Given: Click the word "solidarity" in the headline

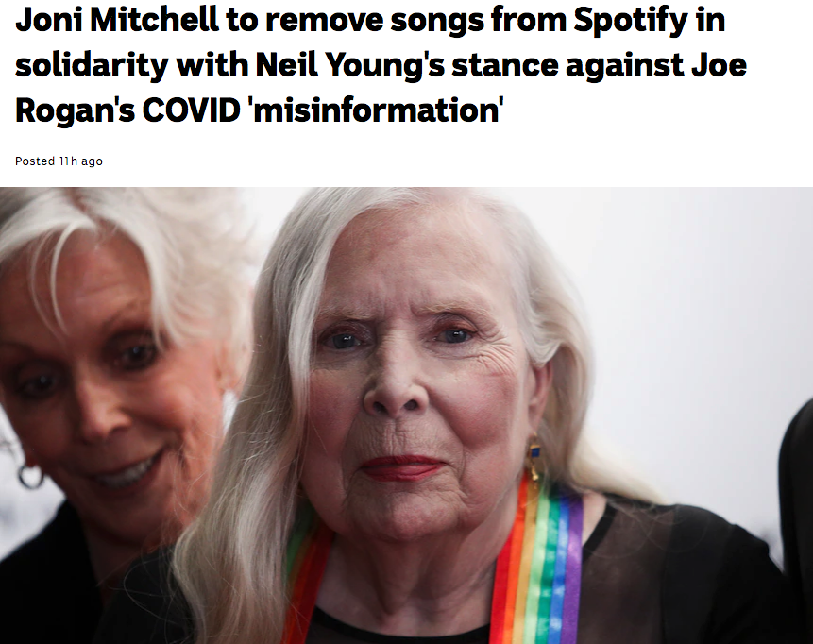Looking at the screenshot, I should coord(92,67).
